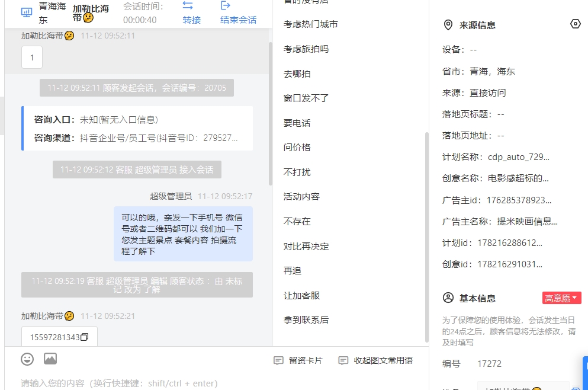Choose the 不存在 quick reply

point(297,222)
